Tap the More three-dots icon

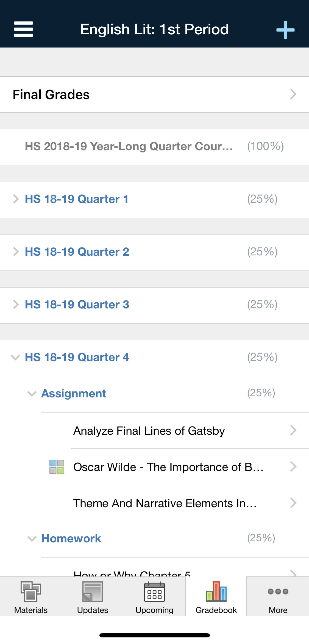tap(278, 592)
